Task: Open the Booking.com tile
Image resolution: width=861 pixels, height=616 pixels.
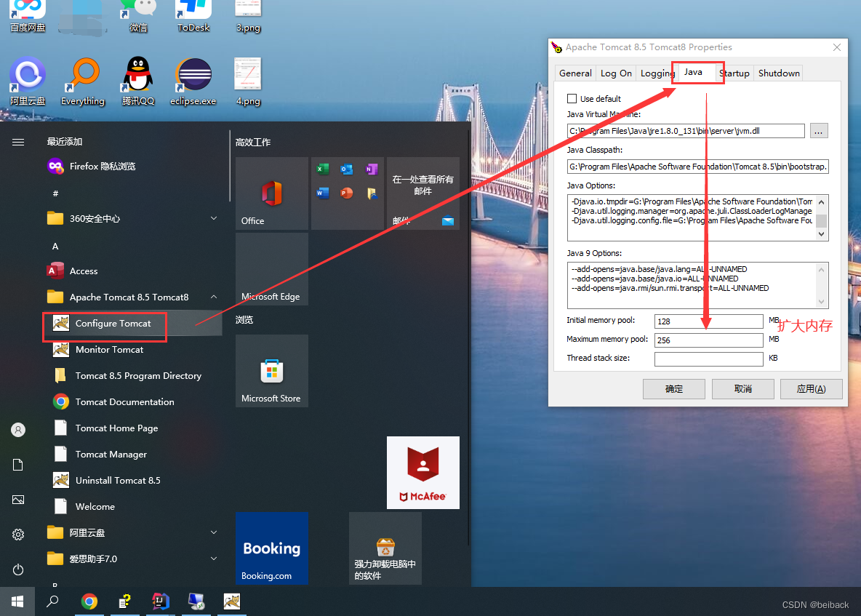Action: [x=272, y=548]
